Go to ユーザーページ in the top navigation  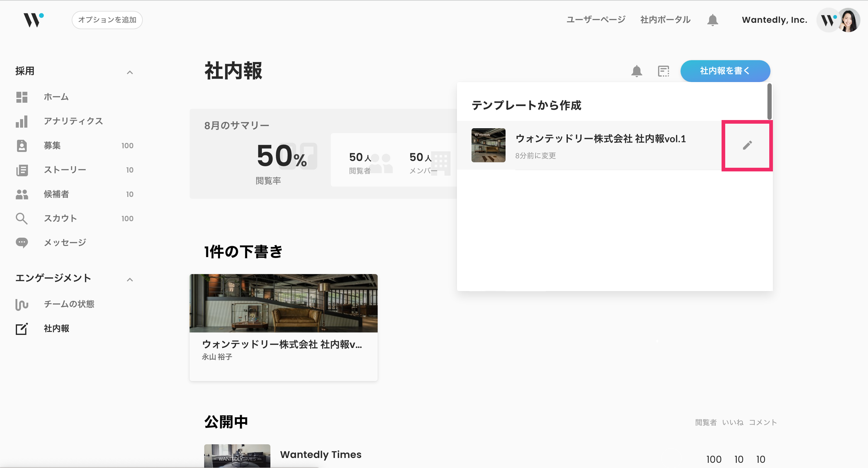[595, 19]
